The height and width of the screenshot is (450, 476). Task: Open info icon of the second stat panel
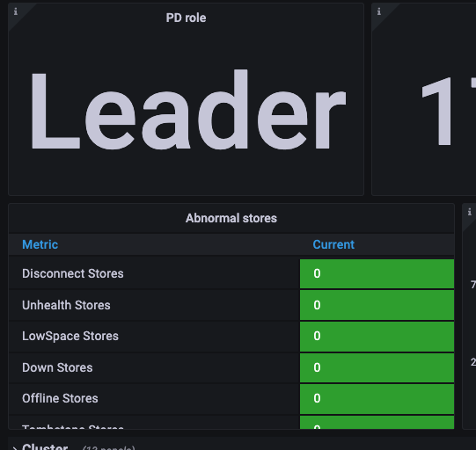(x=379, y=11)
